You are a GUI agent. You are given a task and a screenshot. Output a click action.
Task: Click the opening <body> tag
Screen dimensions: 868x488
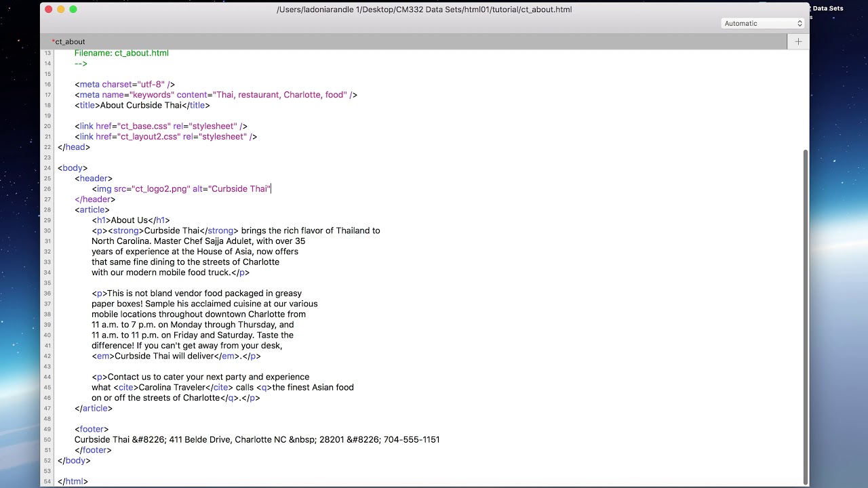coord(73,168)
